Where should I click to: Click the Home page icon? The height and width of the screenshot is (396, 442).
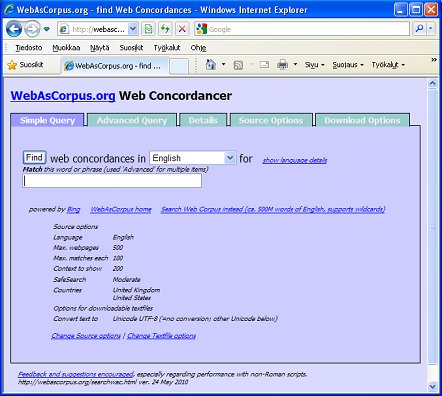[211, 64]
